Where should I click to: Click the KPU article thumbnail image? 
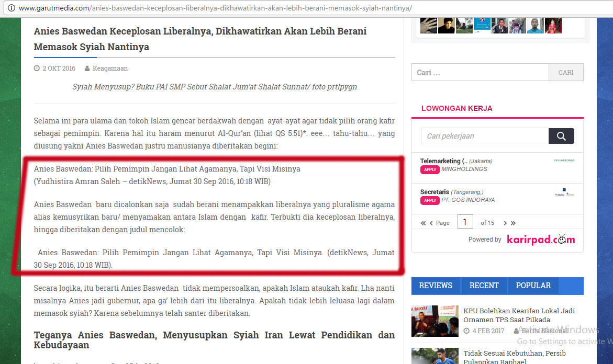tap(434, 321)
